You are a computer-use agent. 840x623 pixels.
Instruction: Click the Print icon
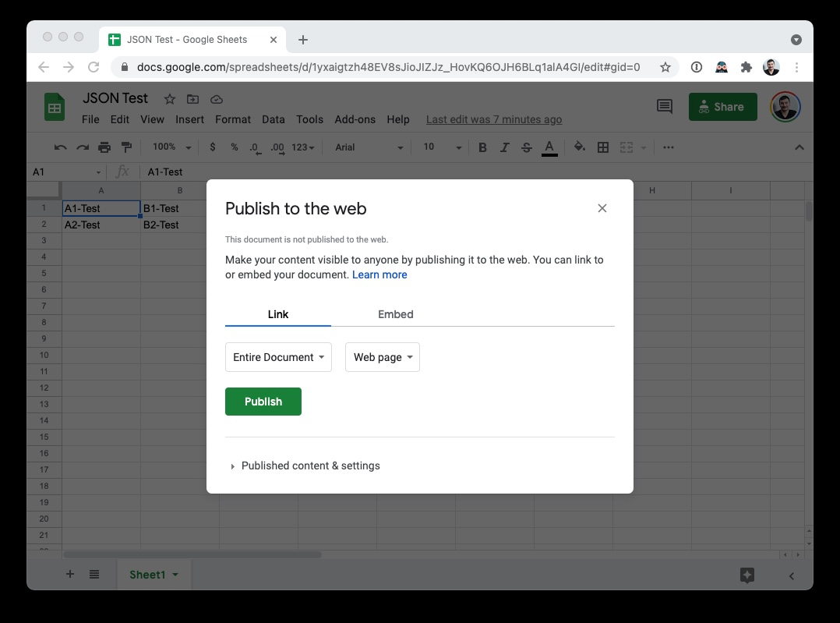click(104, 147)
